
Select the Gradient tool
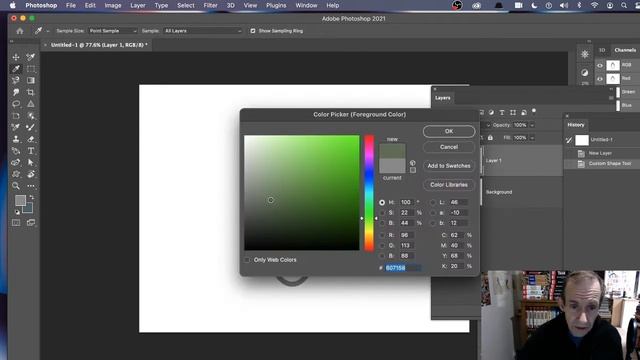pyautogui.click(x=31, y=80)
